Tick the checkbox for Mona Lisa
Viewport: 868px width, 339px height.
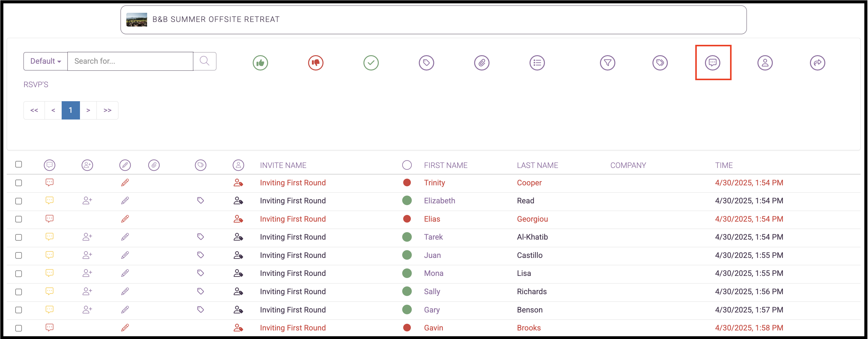[x=19, y=274]
